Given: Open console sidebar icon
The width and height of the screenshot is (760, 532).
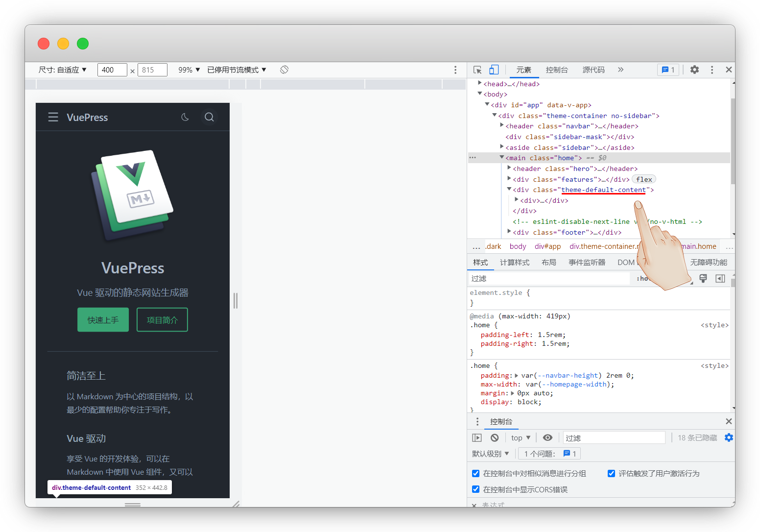Looking at the screenshot, I should [476, 437].
